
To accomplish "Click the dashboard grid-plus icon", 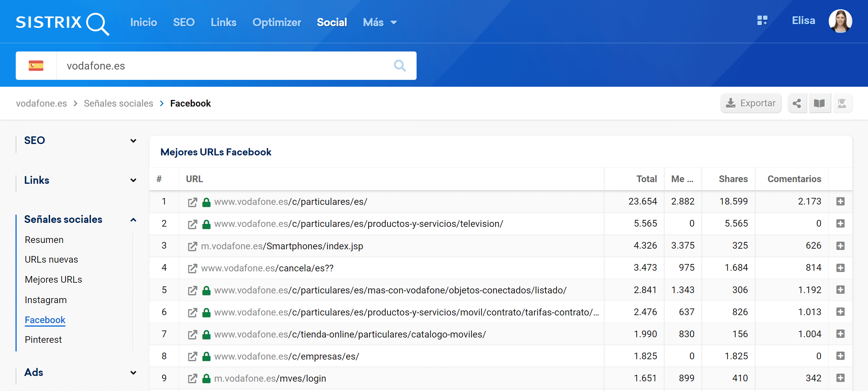I will [762, 21].
